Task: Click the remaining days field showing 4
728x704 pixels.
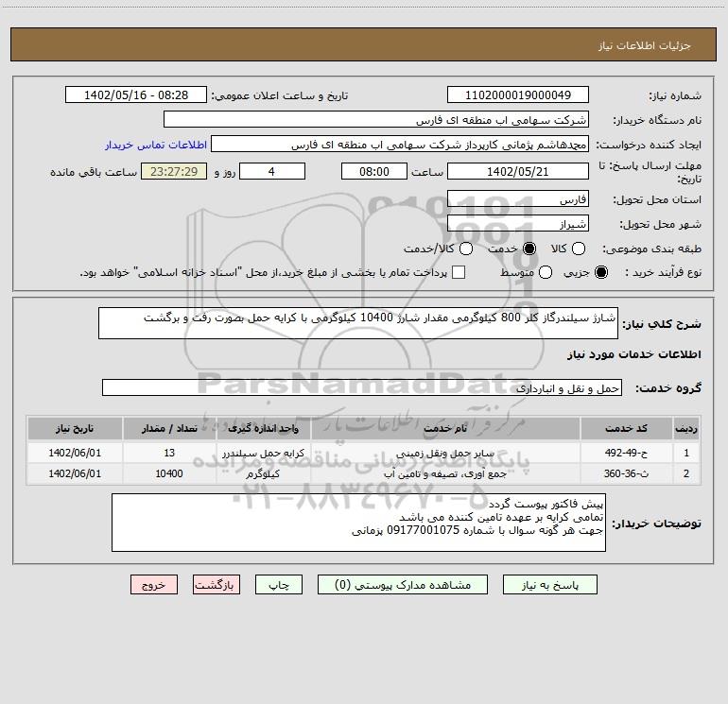Action: click(x=272, y=171)
